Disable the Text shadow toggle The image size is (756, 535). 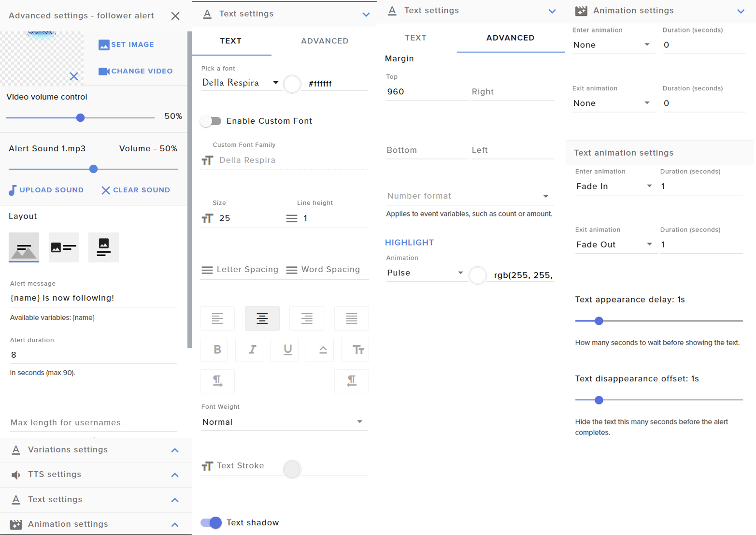(x=211, y=522)
